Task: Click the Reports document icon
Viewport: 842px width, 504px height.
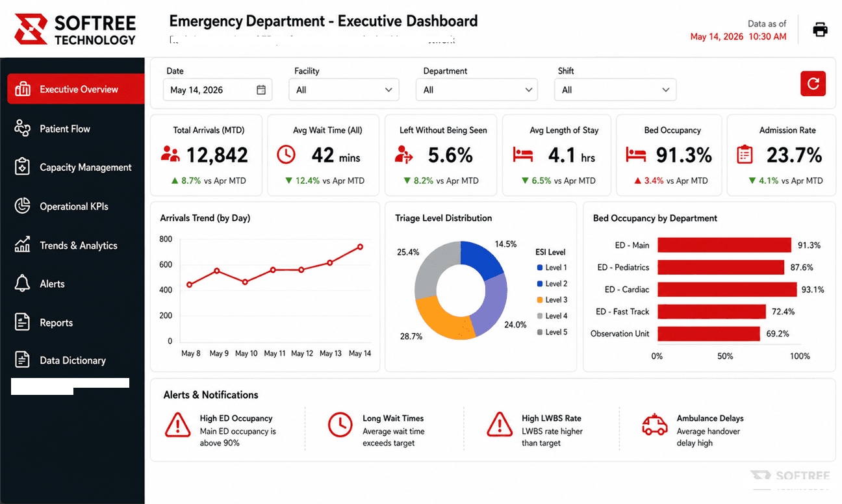Action: point(23,322)
